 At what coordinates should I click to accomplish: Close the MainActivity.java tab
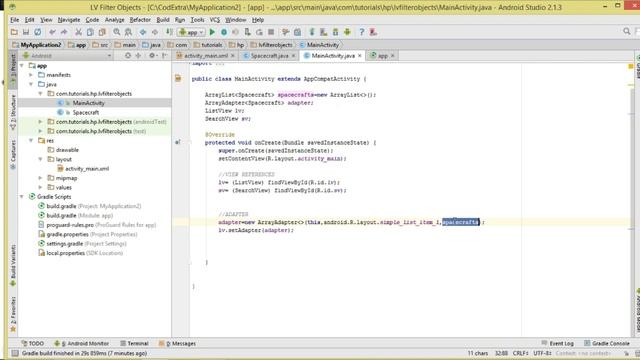(x=360, y=56)
